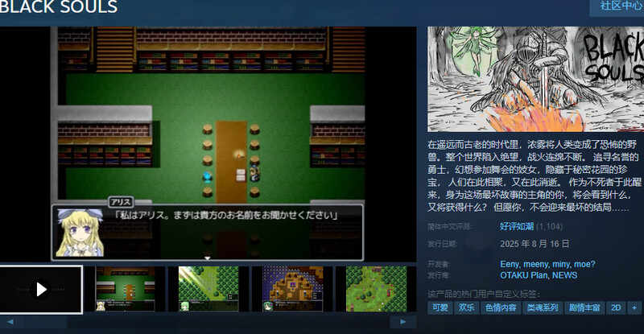The height and width of the screenshot is (334, 644).
Task: Select the 色情内容 tag
Action: coord(501,307)
